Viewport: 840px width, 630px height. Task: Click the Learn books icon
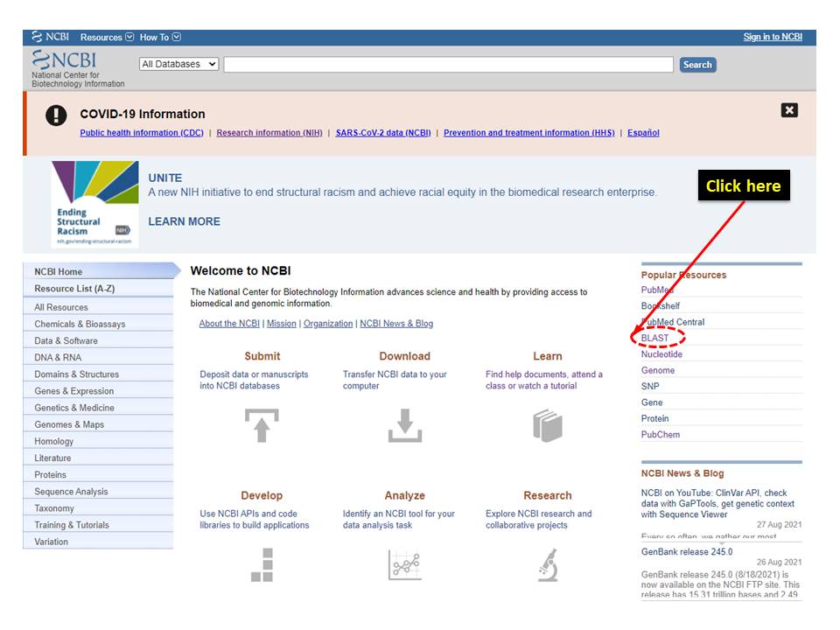click(x=547, y=426)
